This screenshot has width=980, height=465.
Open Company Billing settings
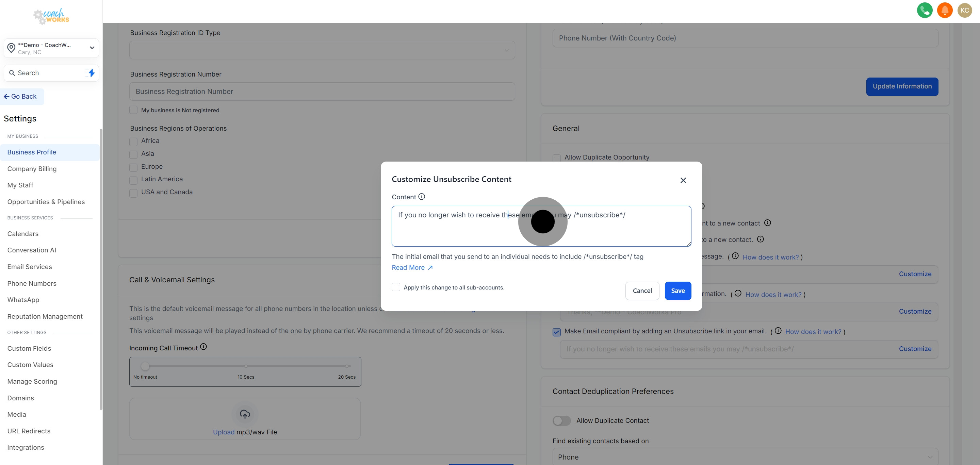32,169
